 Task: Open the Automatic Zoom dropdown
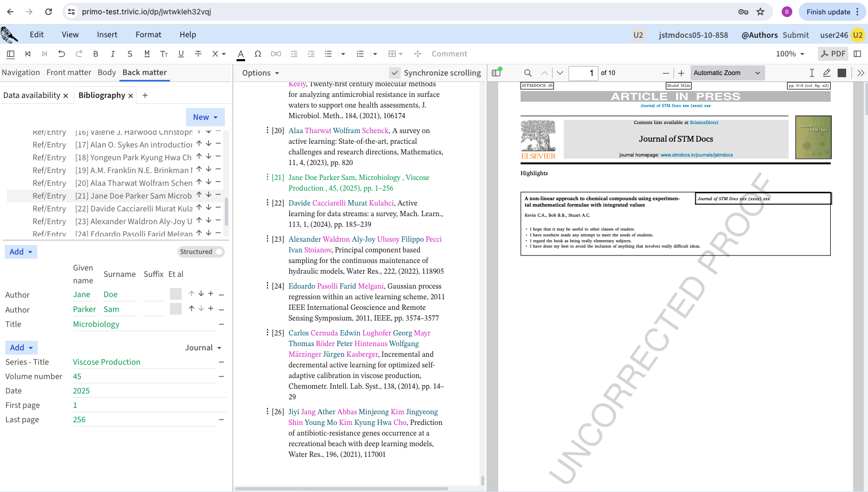point(727,73)
